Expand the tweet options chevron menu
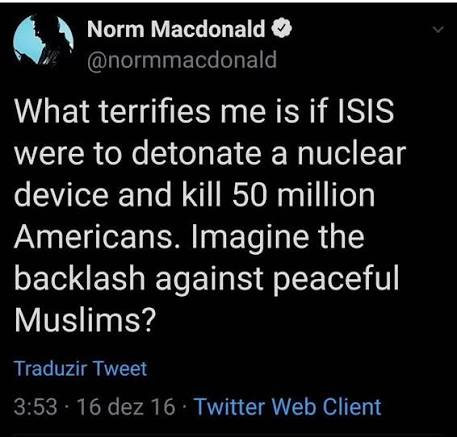 [438, 30]
